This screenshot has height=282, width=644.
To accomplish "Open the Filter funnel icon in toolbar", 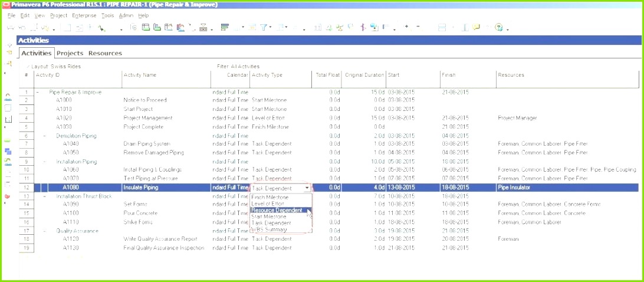I will (x=264, y=27).
